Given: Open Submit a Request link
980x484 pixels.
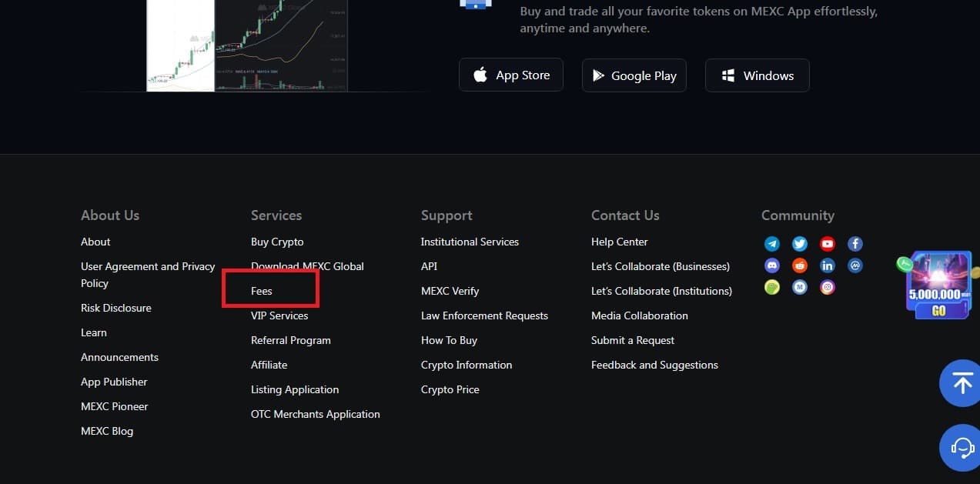Looking at the screenshot, I should pyautogui.click(x=633, y=340).
